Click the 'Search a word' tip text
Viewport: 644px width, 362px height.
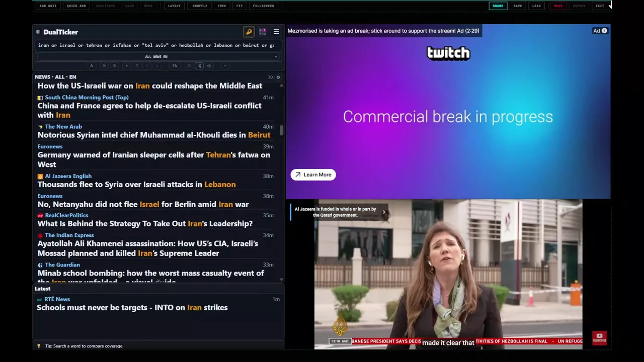coord(84,346)
